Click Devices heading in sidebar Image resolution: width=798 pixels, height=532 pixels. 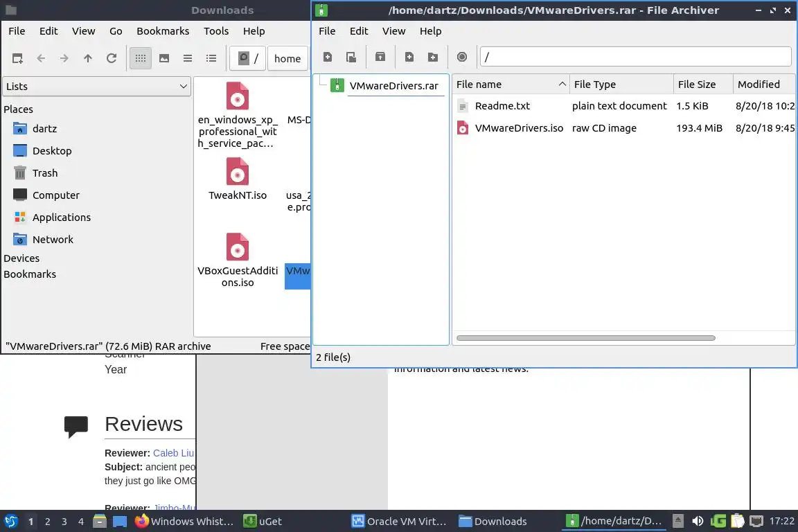click(x=21, y=258)
